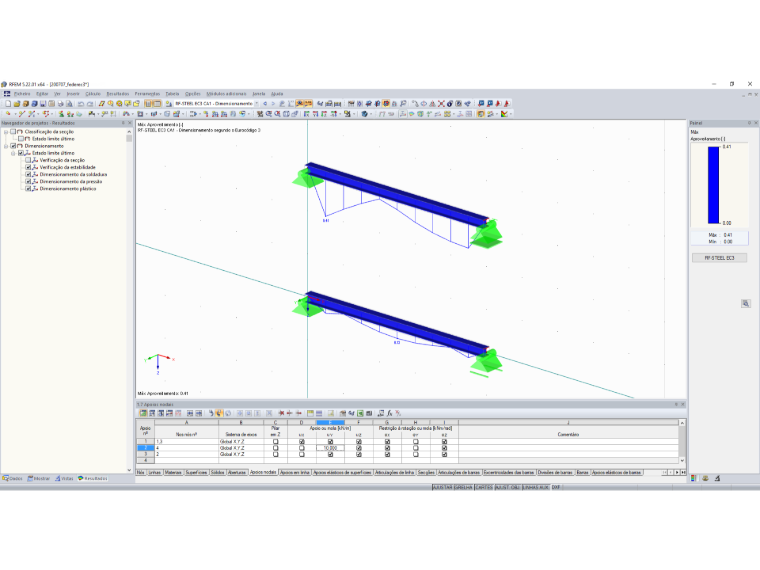760x570 pixels.
Task: Open Dados navigator tab
Action: point(13,479)
